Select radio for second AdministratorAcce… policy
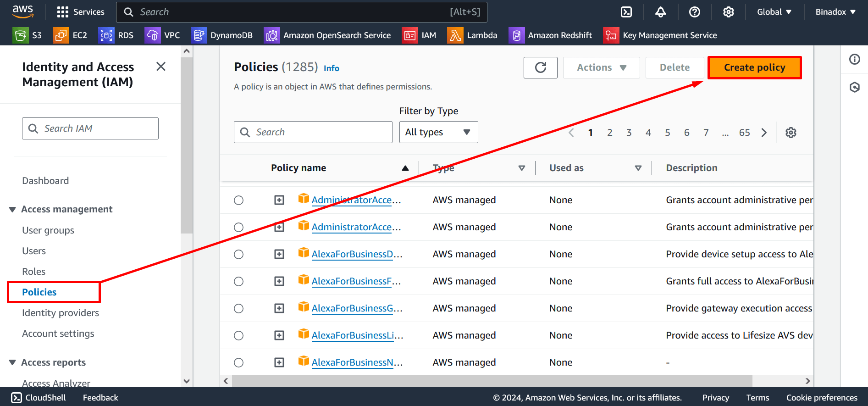Viewport: 868px width, 406px height. coord(238,227)
